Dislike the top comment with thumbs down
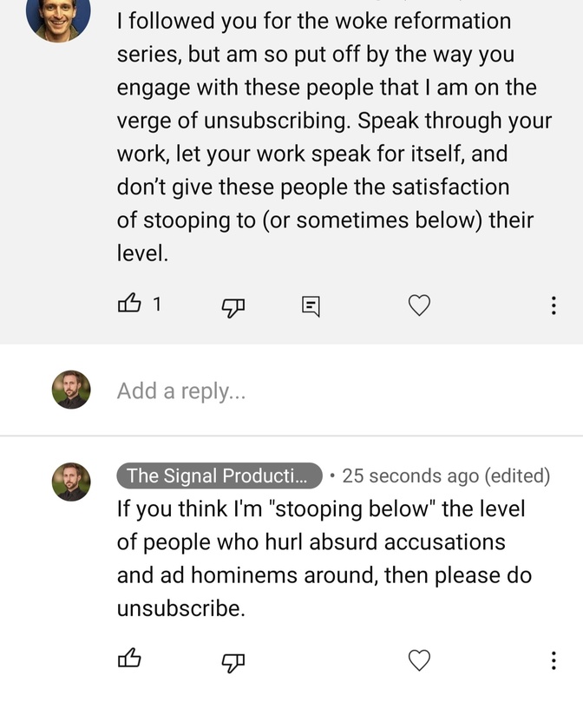Viewport: 583px width, 728px height. pyautogui.click(x=233, y=307)
